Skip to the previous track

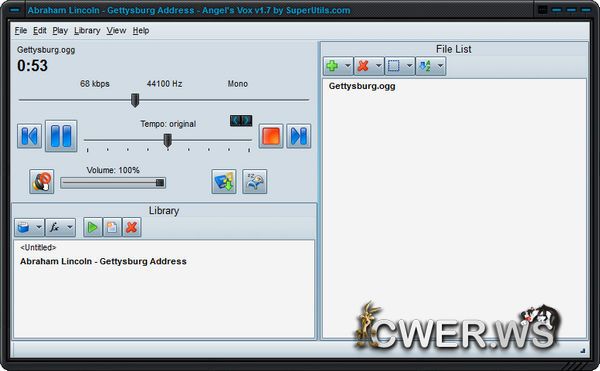(29, 136)
